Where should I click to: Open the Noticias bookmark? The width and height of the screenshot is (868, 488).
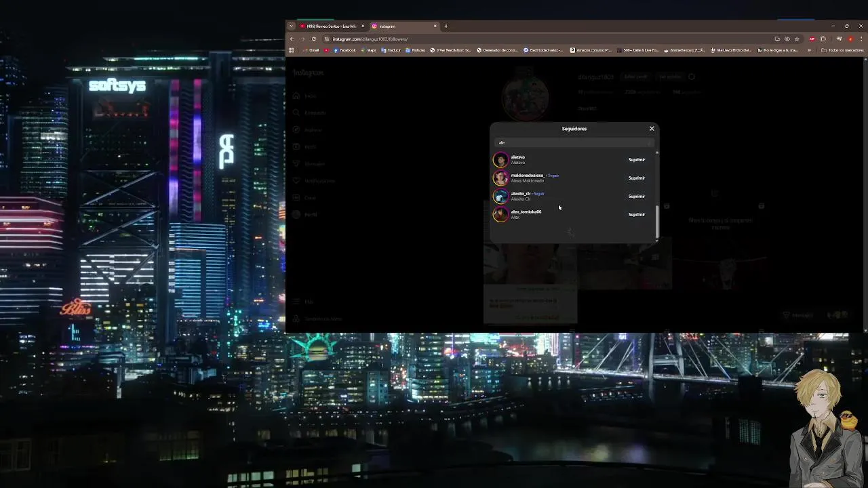click(x=415, y=50)
